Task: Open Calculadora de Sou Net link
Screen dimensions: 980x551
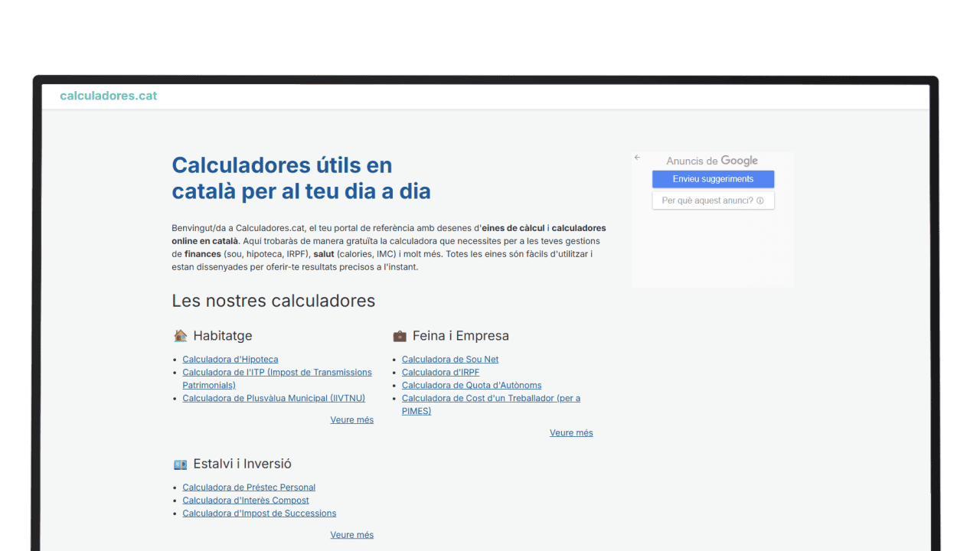Action: (450, 360)
